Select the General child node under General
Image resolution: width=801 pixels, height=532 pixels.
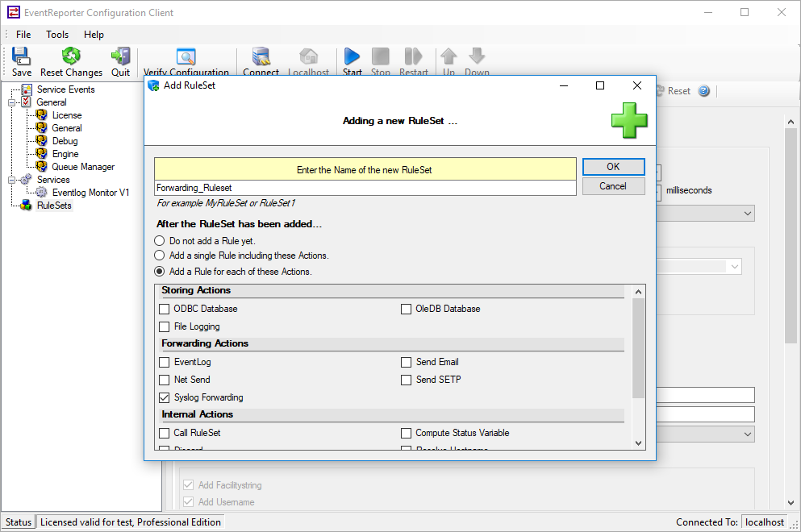pyautogui.click(x=67, y=127)
